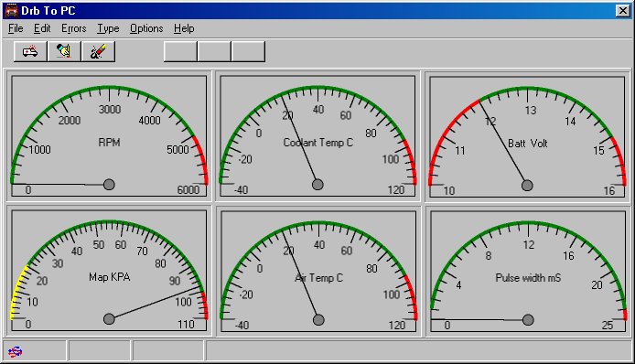The height and width of the screenshot is (364, 635).
Task: Click the Pulse width gauge needle hub
Action: pos(528,320)
